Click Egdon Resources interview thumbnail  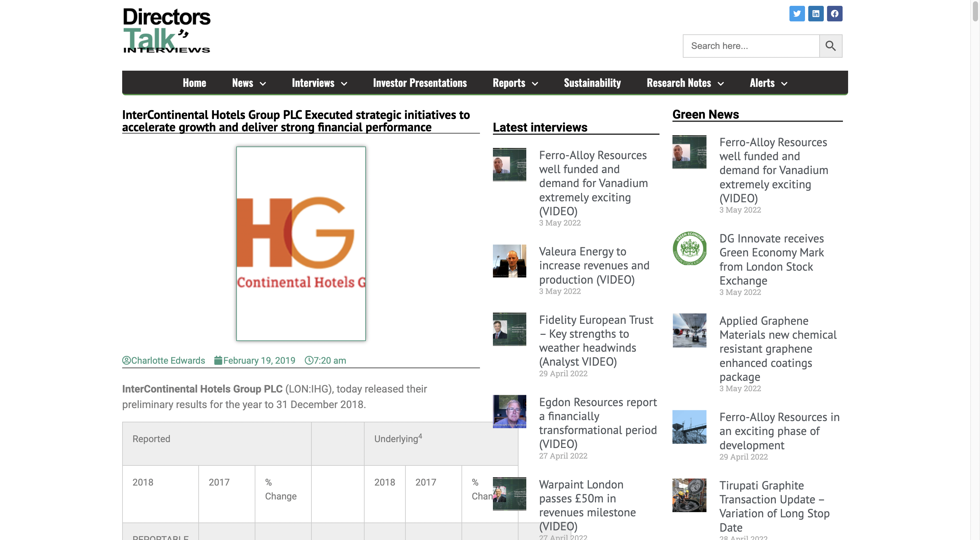coord(509,411)
